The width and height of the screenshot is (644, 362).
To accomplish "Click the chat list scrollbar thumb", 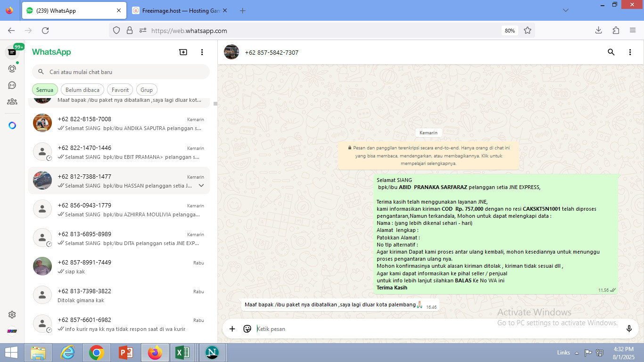I will (x=215, y=104).
